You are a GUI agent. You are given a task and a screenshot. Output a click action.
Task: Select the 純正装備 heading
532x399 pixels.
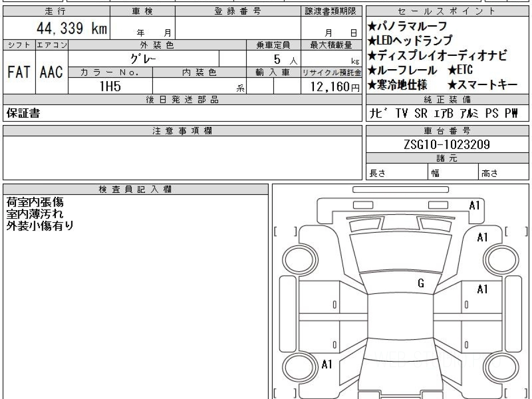[x=447, y=99]
